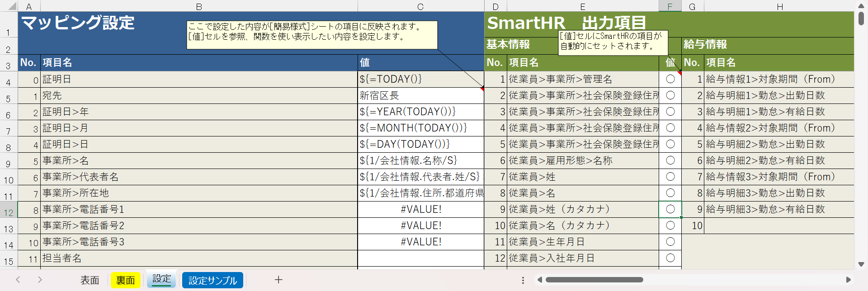Viewport: 868px width, 291px height.
Task: Select the circle for 従業員>姓 row
Action: (670, 177)
